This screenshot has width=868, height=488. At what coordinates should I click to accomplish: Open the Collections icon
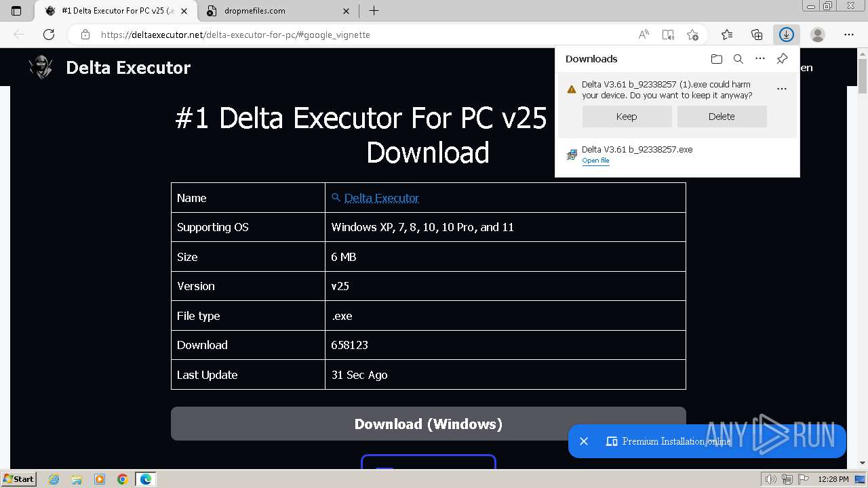pyautogui.click(x=757, y=35)
